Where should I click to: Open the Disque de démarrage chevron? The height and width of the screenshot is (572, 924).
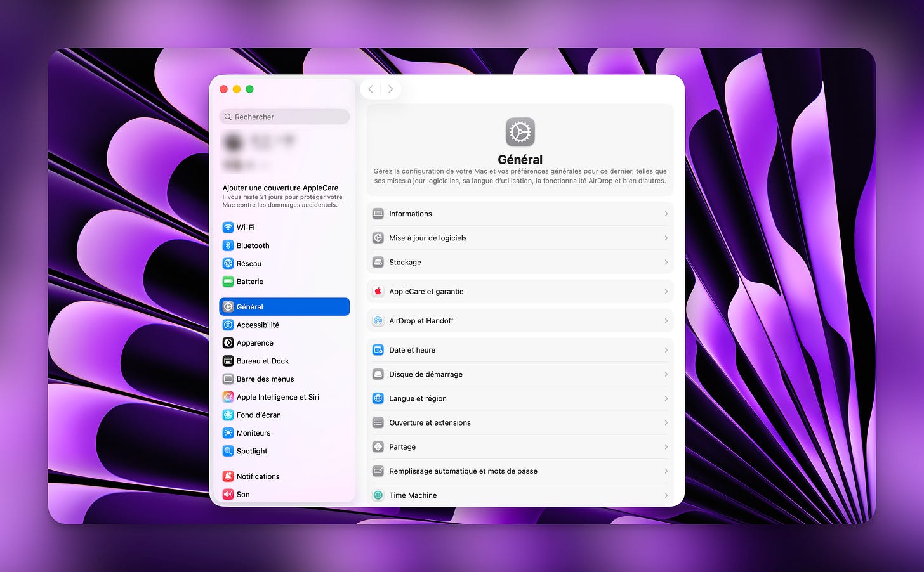coord(666,374)
